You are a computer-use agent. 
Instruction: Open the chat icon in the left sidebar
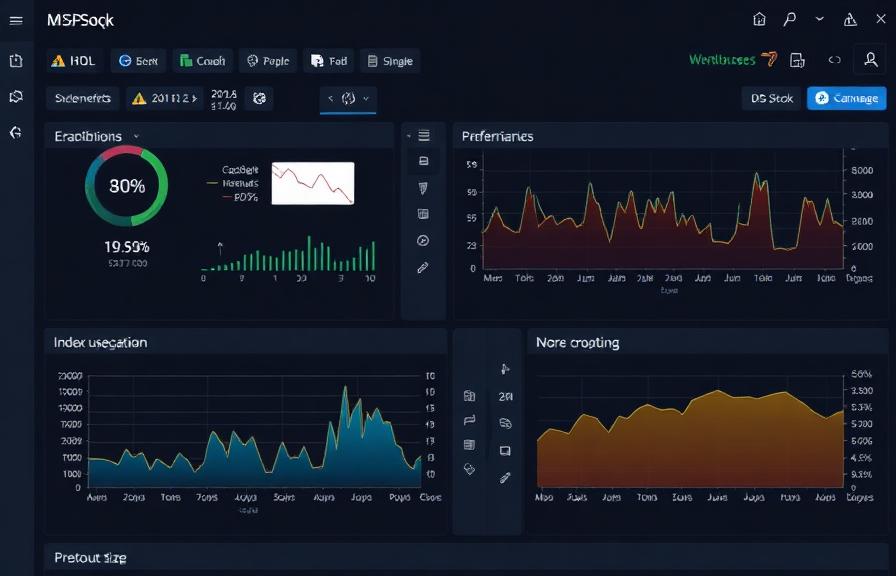[x=13, y=94]
